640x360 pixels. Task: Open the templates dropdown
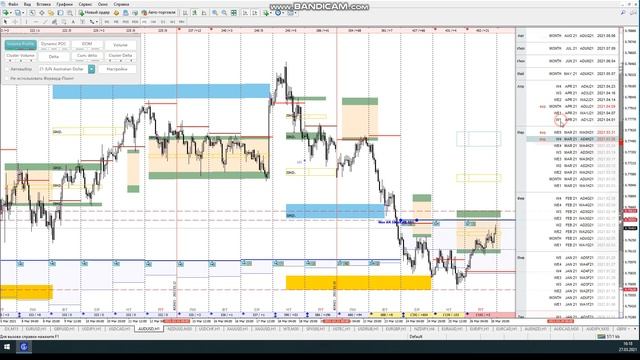pyautogui.click(x=292, y=13)
